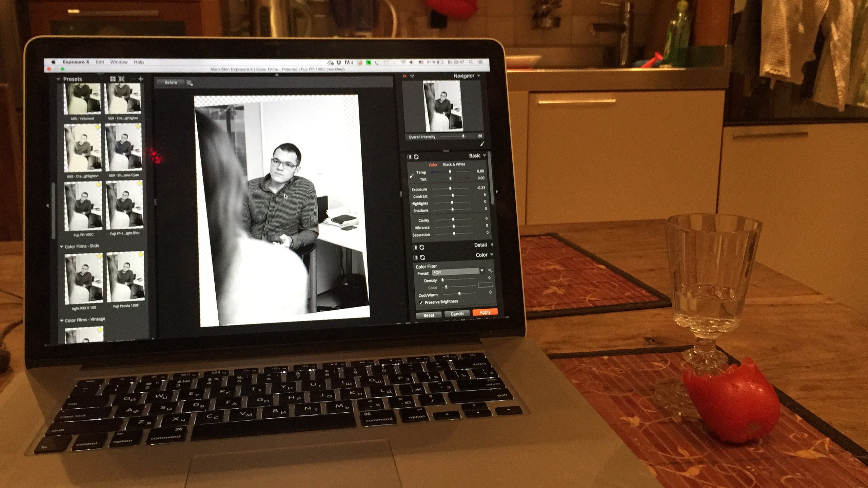This screenshot has height=488, width=868.
Task: Open the Edit menu
Action: (x=100, y=62)
